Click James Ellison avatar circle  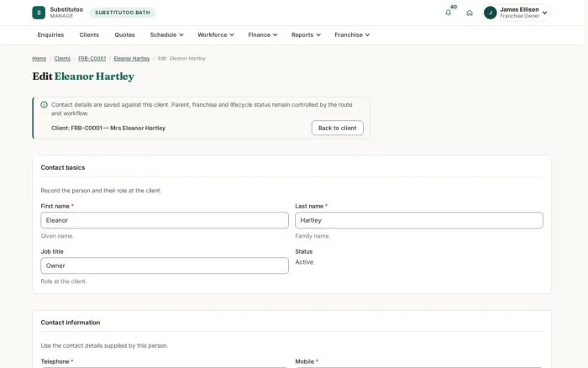[490, 13]
